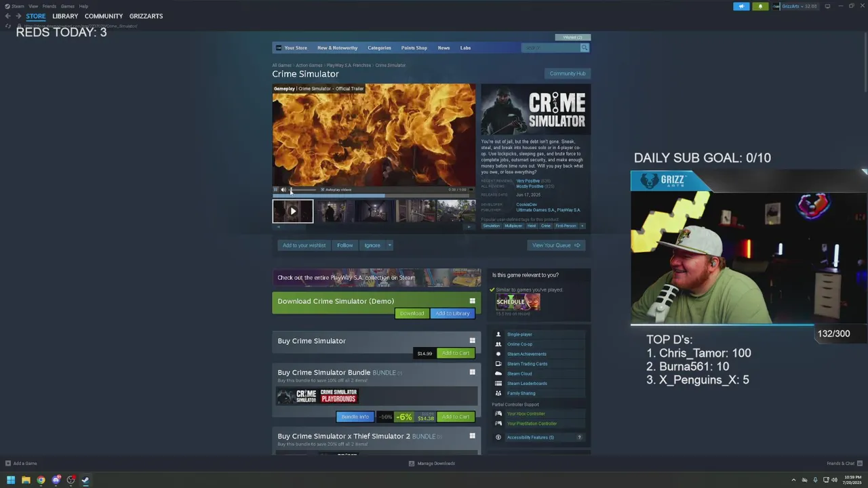868x488 pixels.
Task: Open the Community Hub
Action: pos(568,73)
